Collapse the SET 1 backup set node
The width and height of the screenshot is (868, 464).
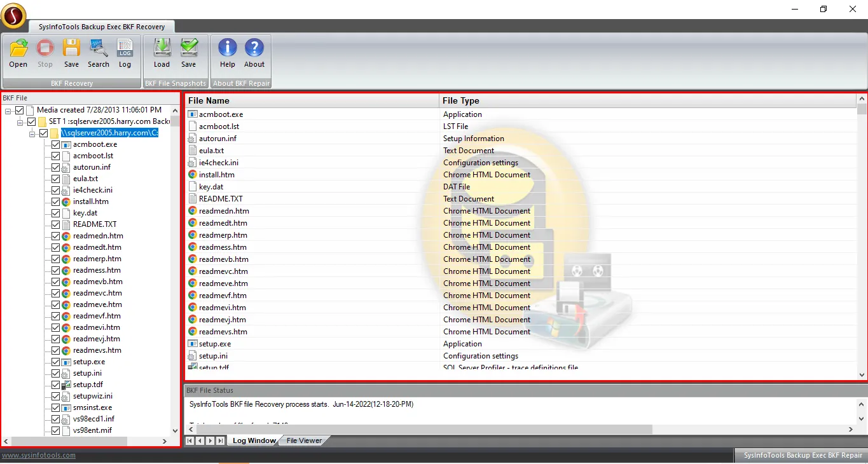[x=20, y=122]
